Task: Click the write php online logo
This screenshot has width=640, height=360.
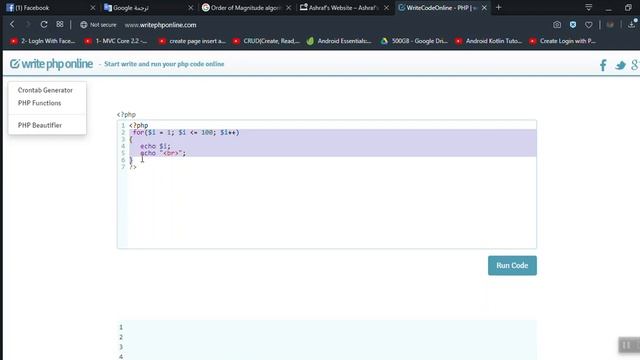Action: coord(51,64)
